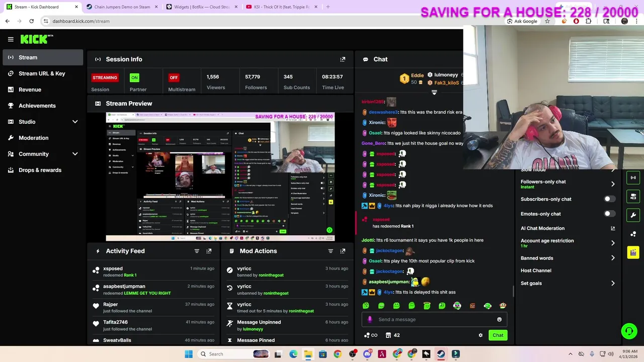
Task: Click the STREAMING session status badge
Action: [105, 77]
